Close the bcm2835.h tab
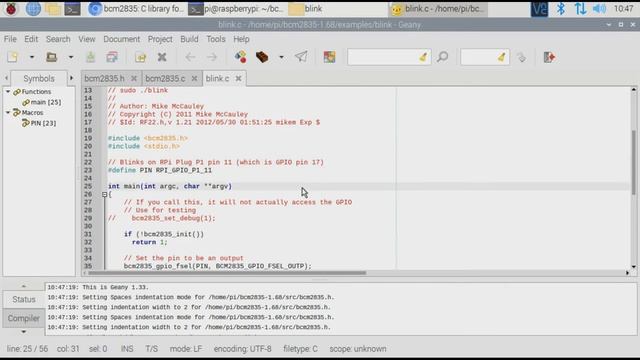 (134, 78)
